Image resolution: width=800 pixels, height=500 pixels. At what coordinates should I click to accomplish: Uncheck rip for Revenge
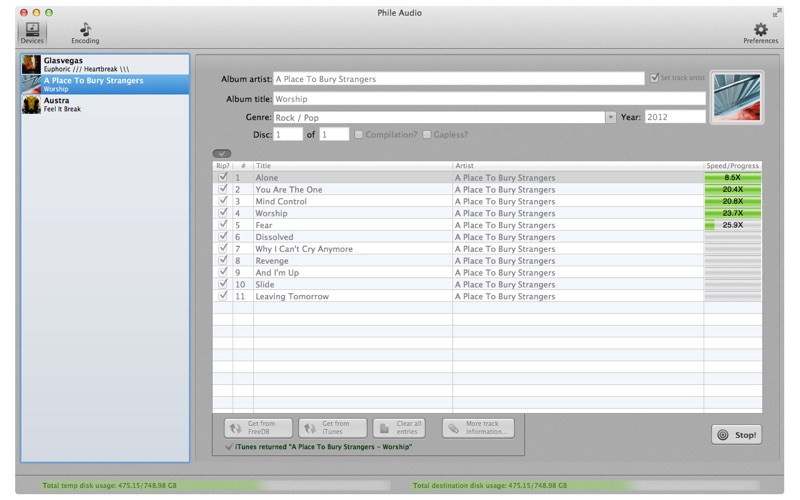click(222, 260)
